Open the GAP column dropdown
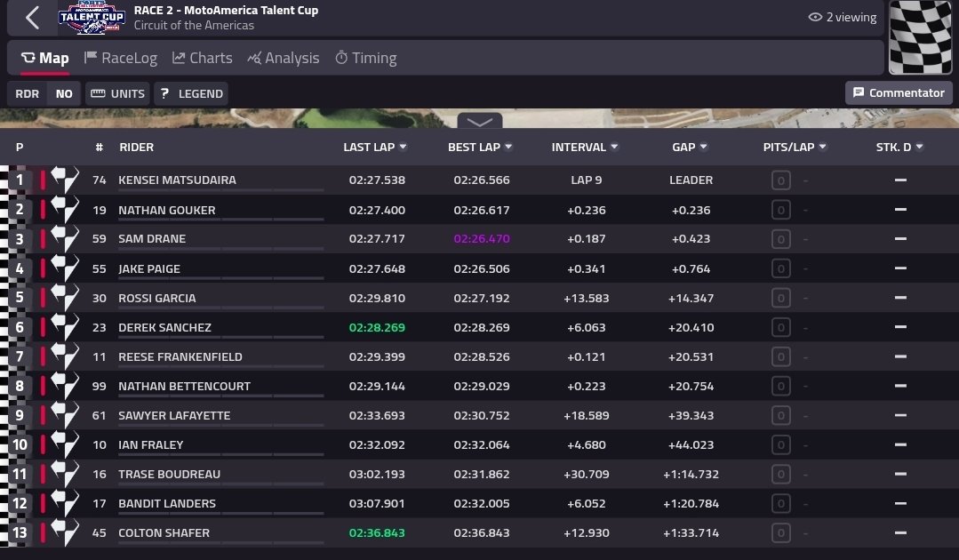Viewport: 959px width, 560px height. coord(705,147)
